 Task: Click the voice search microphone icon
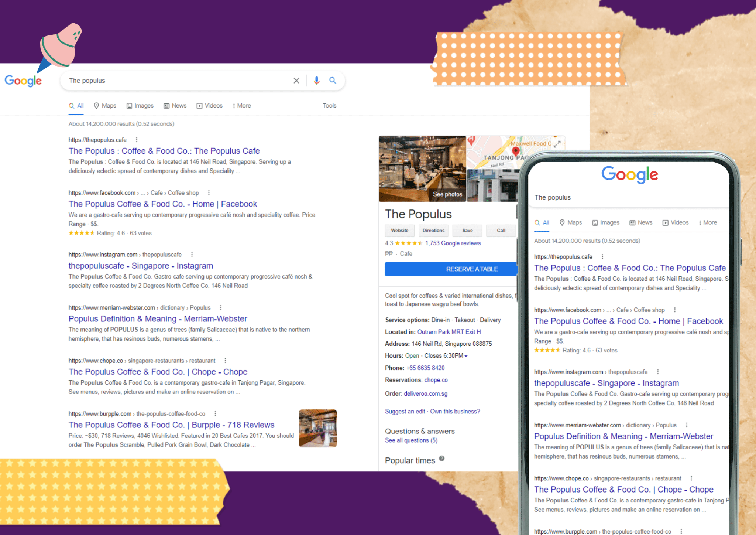click(x=316, y=81)
